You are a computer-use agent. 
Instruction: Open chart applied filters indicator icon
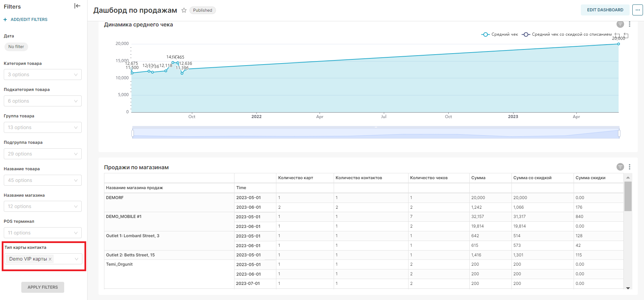point(620,24)
